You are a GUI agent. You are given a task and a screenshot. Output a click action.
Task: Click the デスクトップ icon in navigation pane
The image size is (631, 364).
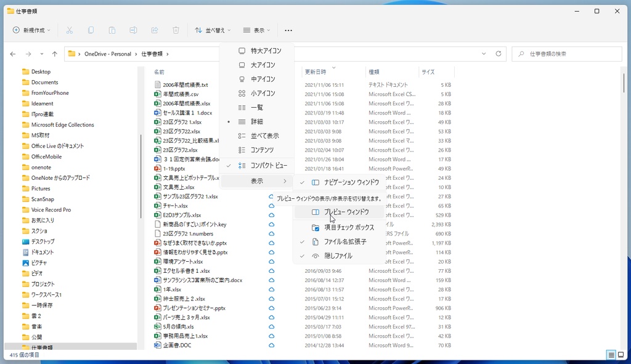tap(26, 241)
